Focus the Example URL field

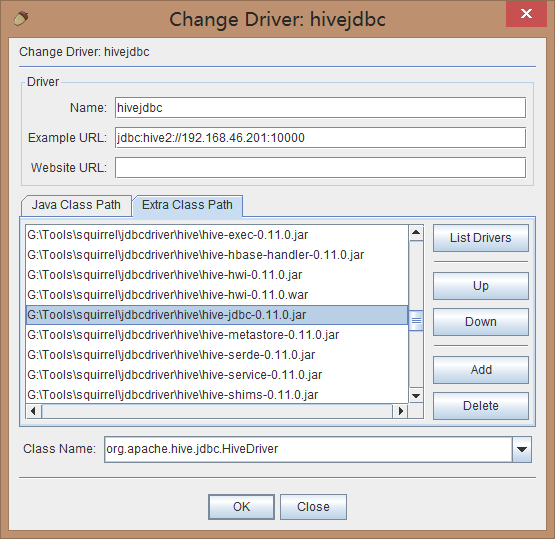point(320,138)
